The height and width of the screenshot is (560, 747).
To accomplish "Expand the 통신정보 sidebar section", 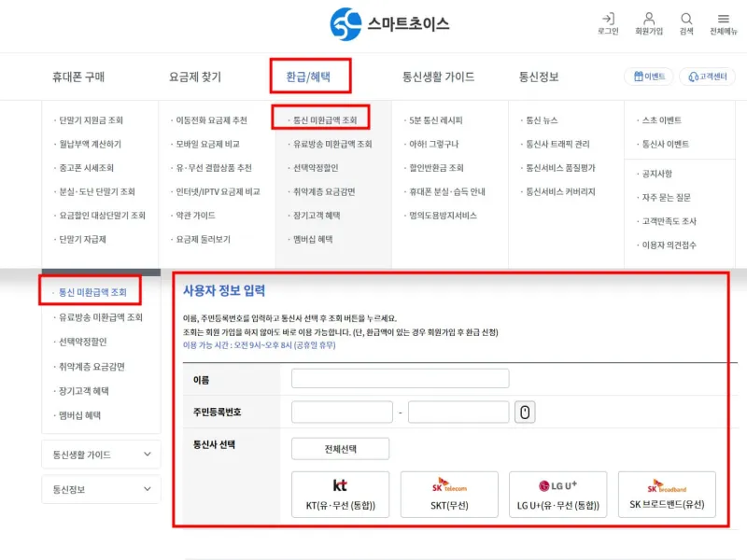I will [x=101, y=489].
